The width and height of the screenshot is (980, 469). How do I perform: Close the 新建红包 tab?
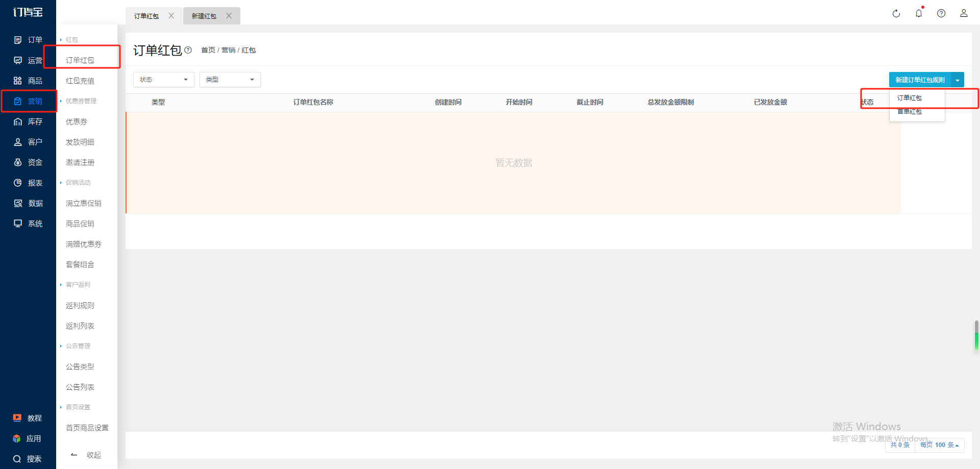[229, 16]
